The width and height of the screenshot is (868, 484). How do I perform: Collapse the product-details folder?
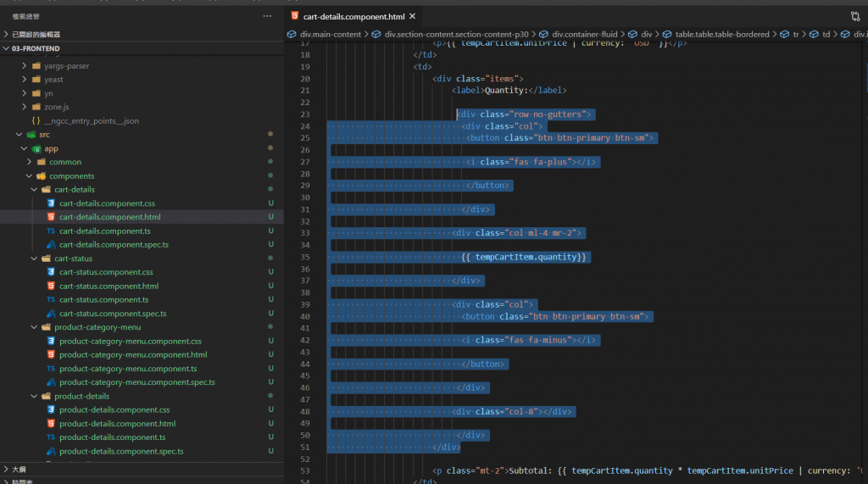pos(34,396)
